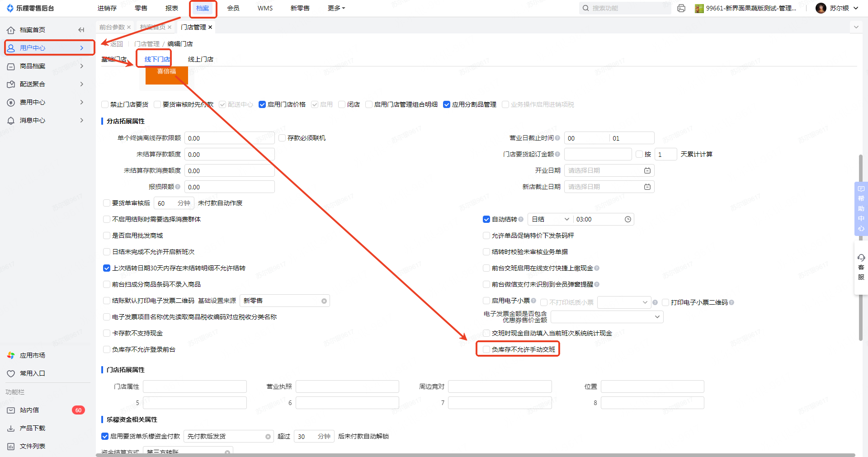
Task: Click help icon beside 营业日截止时间
Action: (557, 138)
